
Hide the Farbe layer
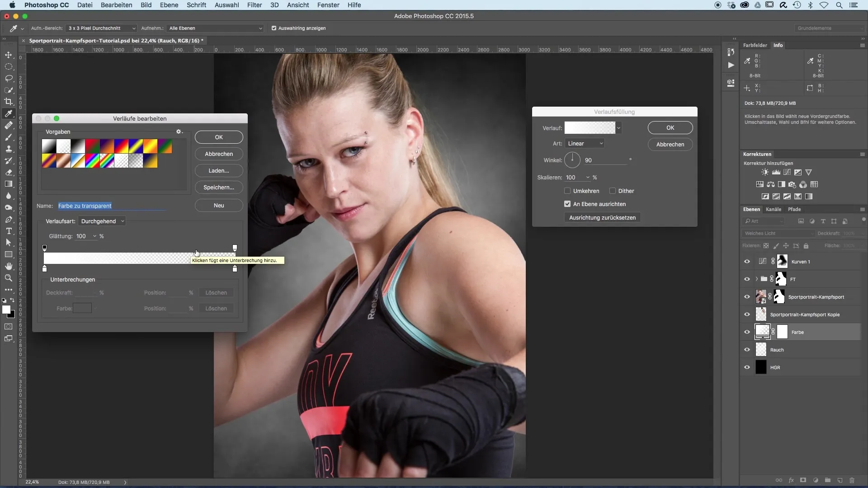(747, 332)
